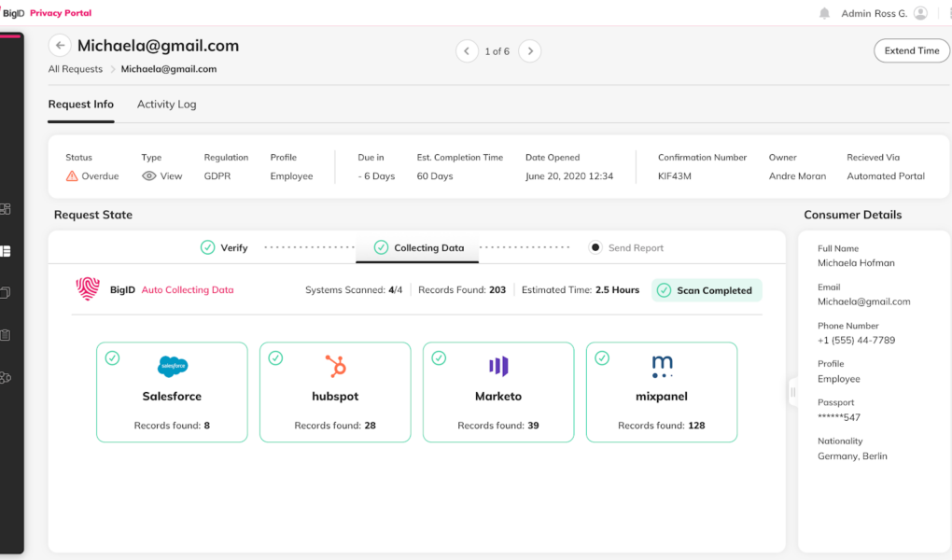Click consumer email in Consumer Details
Screen dimensions: 952x560
[x=864, y=301]
